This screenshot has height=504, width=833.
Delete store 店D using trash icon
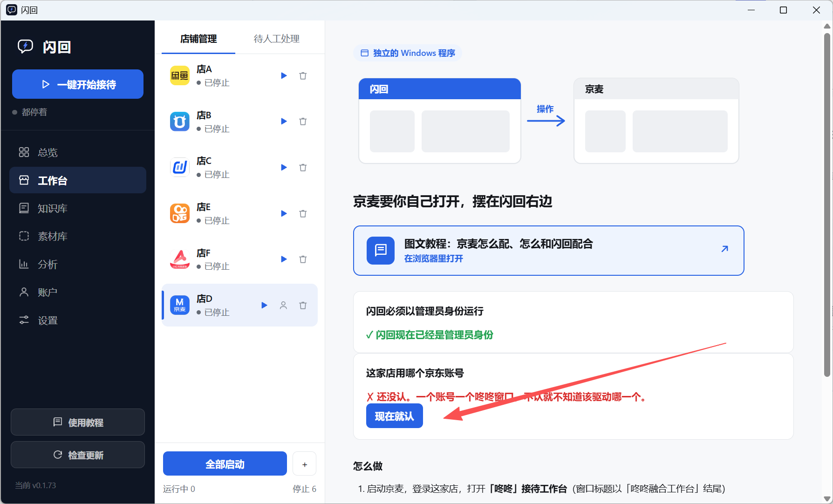click(303, 305)
